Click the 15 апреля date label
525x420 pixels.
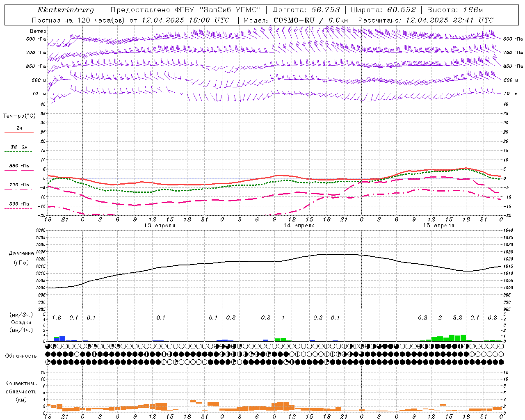pyautogui.click(x=438, y=226)
